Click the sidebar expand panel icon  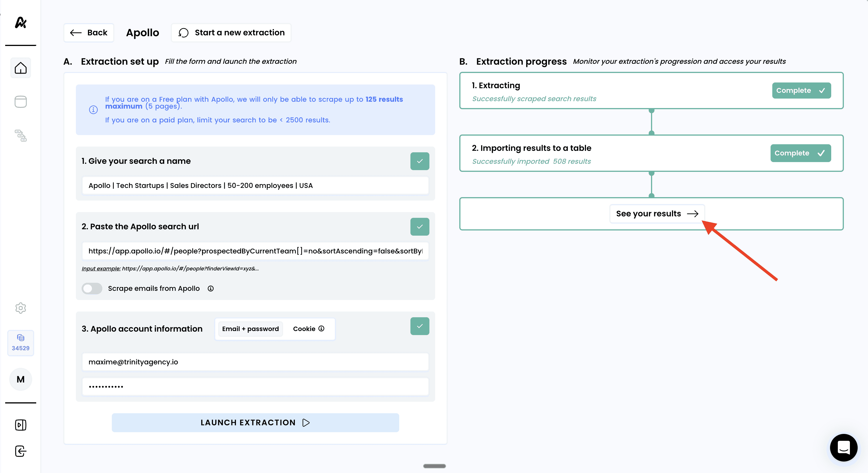click(21, 425)
